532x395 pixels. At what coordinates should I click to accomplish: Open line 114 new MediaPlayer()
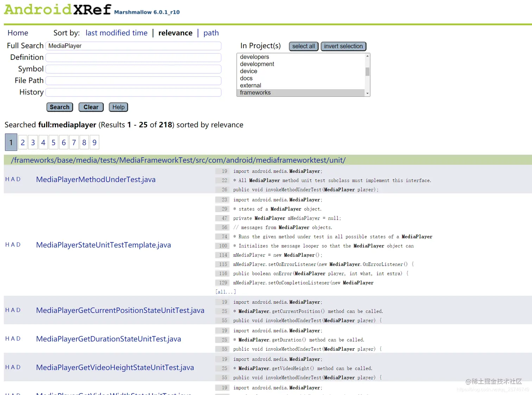[x=269, y=255]
